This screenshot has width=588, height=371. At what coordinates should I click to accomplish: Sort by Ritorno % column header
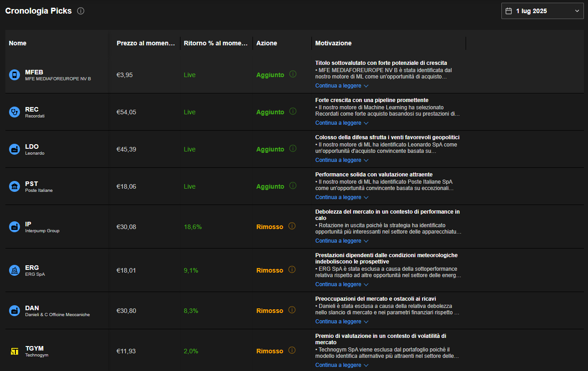pos(216,43)
